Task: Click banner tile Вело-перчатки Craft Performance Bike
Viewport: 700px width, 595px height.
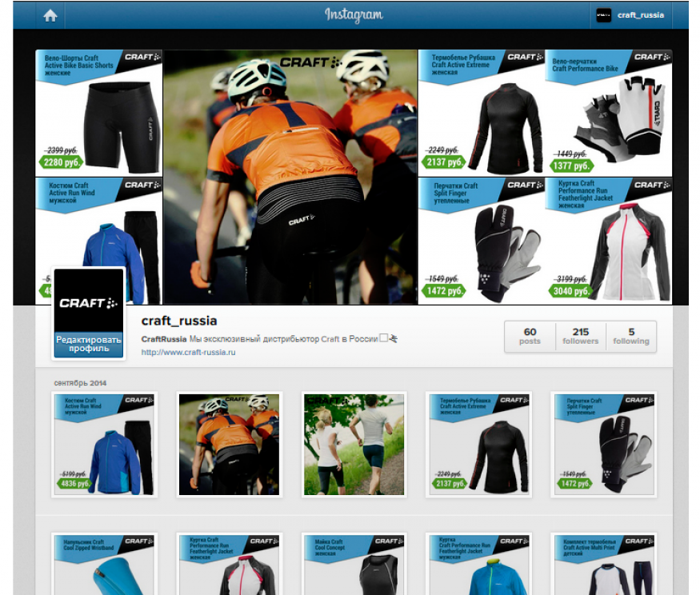Action: (x=609, y=113)
